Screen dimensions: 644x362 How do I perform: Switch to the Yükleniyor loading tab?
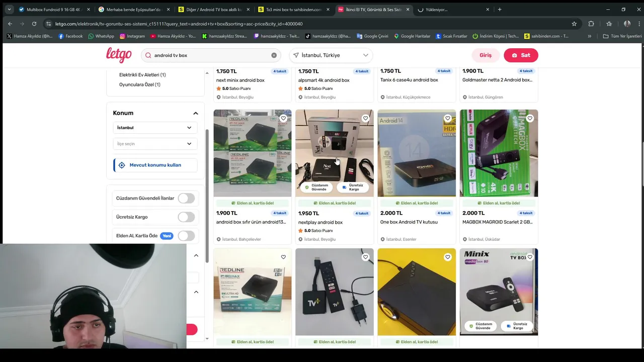453,10
